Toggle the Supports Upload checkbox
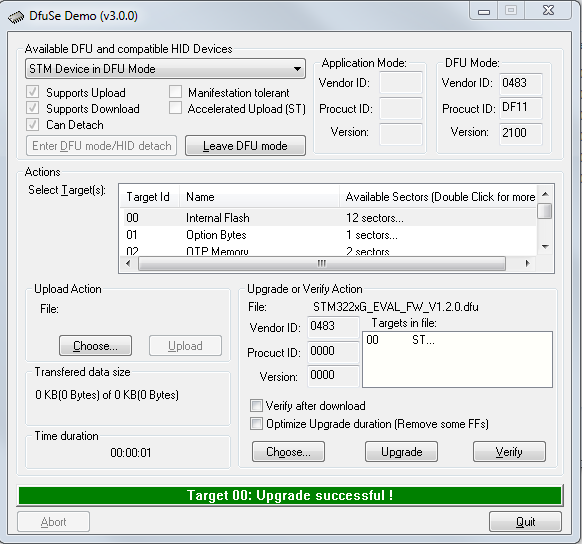The width and height of the screenshot is (582, 544). pyautogui.click(x=32, y=92)
